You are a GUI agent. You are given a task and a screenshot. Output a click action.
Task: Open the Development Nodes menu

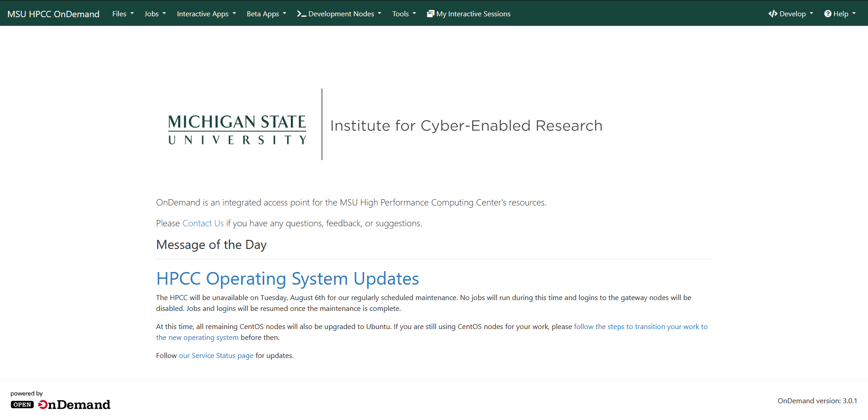[x=339, y=14]
